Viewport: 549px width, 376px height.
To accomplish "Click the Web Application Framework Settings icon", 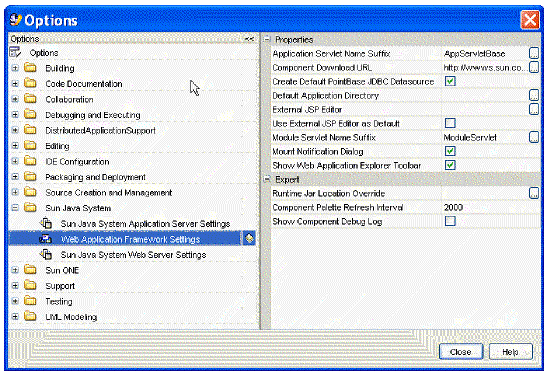I will (46, 239).
